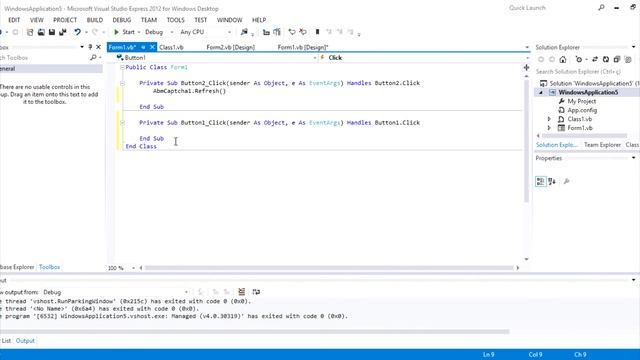Click Solution Explorer Show All Files icon
Viewport: 640px width, 360px height.
[x=628, y=60]
